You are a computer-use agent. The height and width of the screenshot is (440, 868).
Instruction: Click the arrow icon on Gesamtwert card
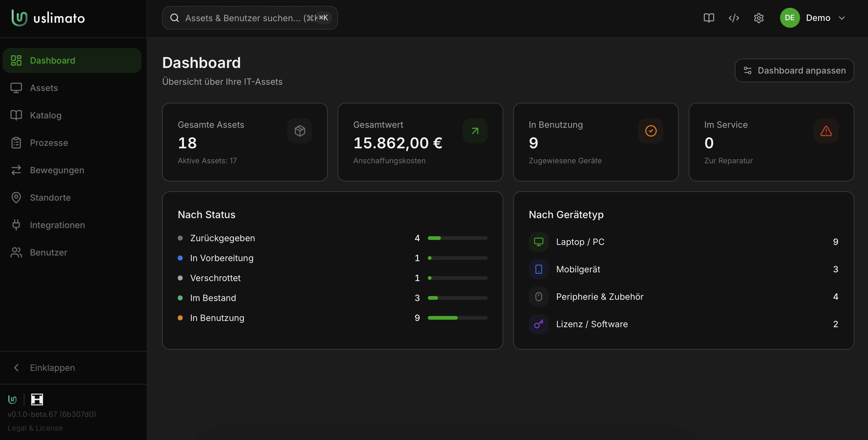[x=475, y=131]
